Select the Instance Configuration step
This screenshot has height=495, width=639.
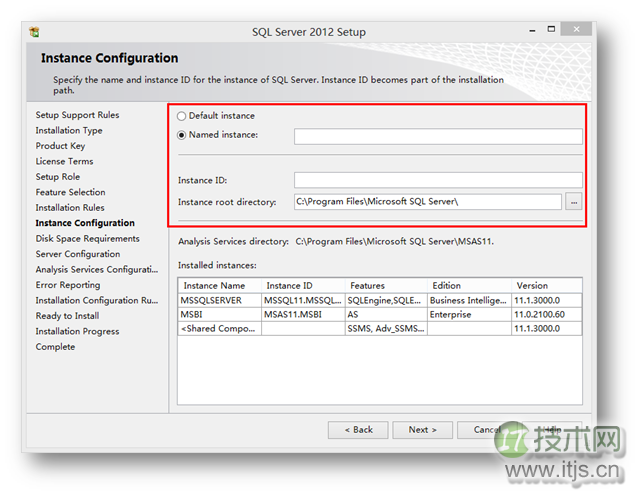(x=85, y=223)
